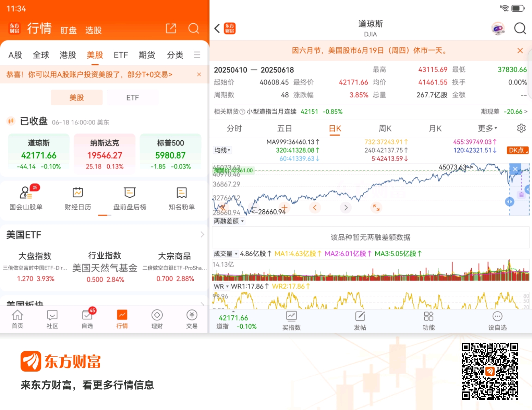Toggle the DK点 indicator button
The width and height of the screenshot is (532, 410).
tap(518, 150)
